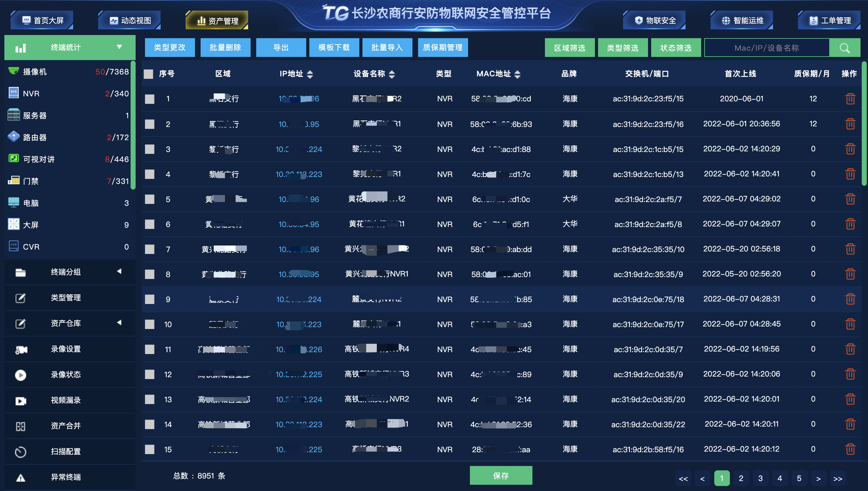Switch to 资产管理 tab
This screenshot has height=491, width=868.
(217, 20)
